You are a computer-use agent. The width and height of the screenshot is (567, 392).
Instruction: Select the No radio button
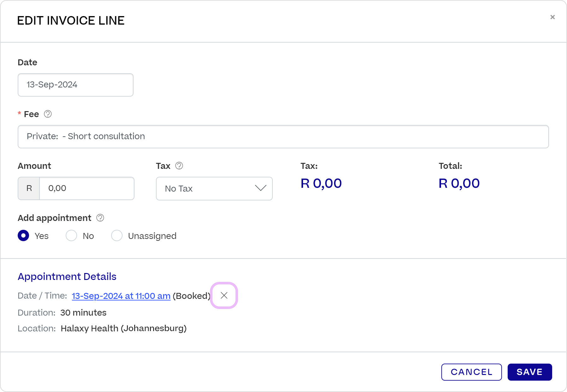[x=71, y=235]
